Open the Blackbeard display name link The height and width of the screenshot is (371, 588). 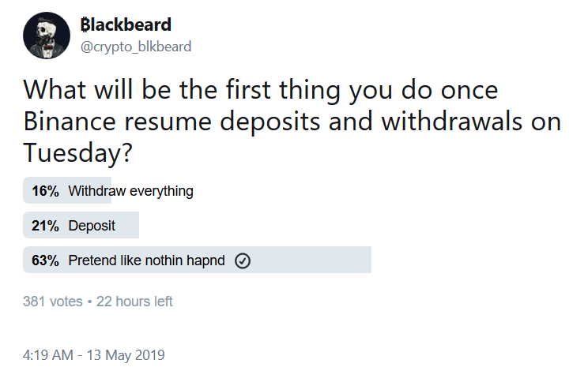[126, 24]
